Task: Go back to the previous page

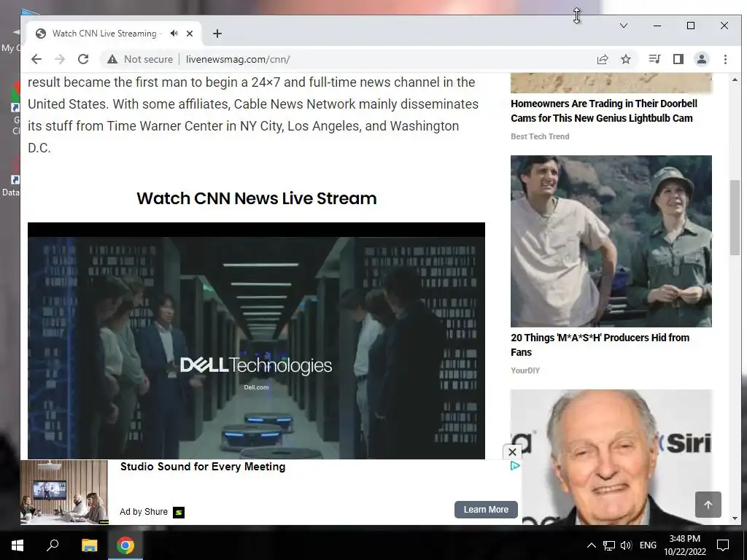Action: tap(36, 59)
